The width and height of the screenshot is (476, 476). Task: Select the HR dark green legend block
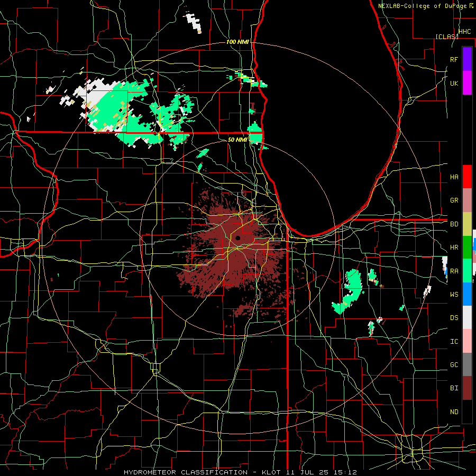(467, 247)
